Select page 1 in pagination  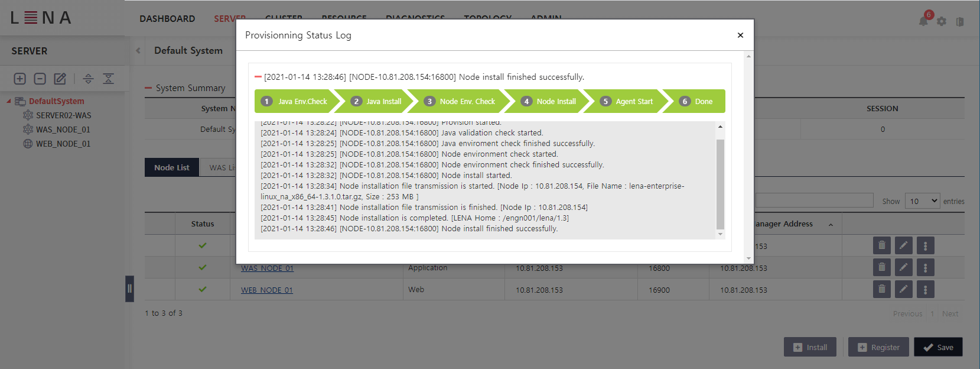(932, 314)
